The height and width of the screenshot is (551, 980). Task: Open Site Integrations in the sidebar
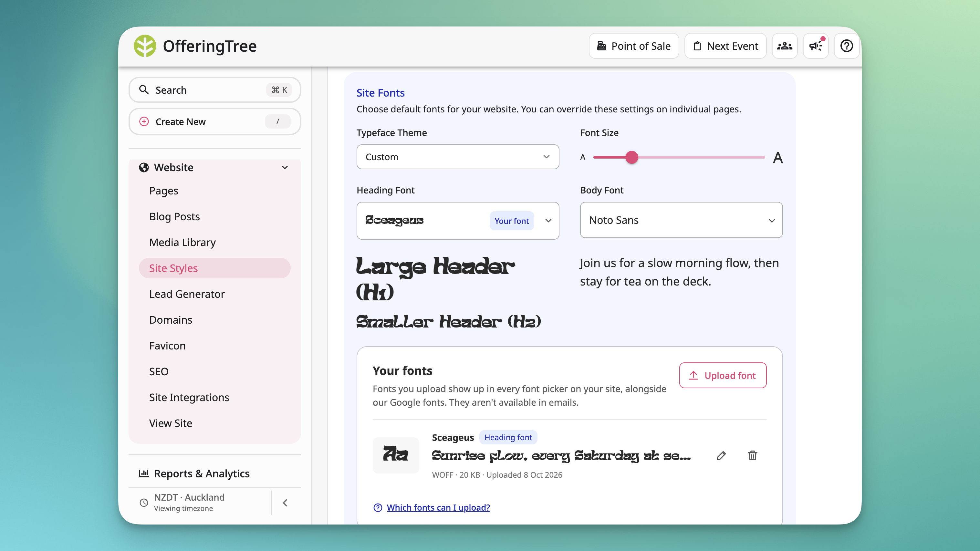[189, 398]
